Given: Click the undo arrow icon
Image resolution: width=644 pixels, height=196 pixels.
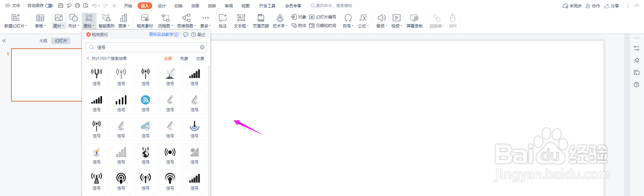Looking at the screenshot, I should (95, 6).
